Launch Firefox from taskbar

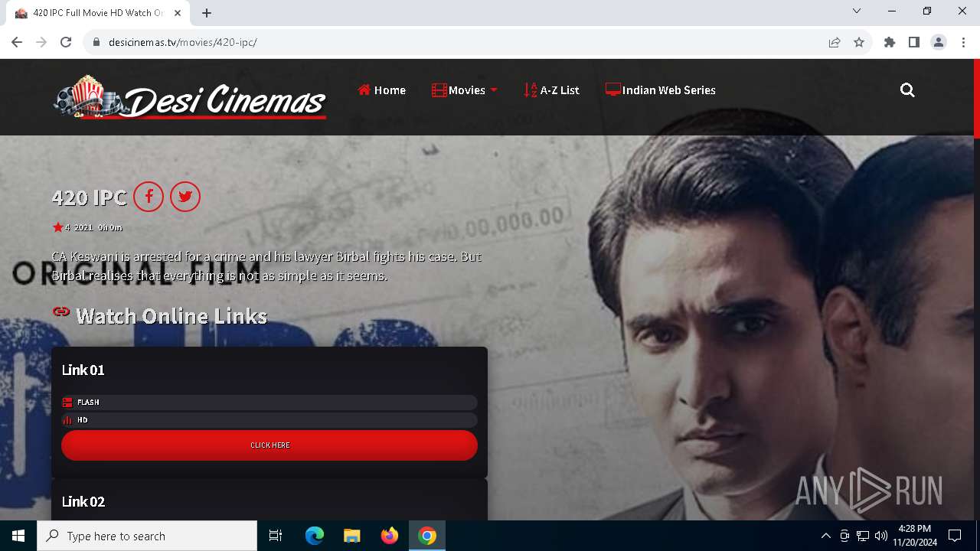click(390, 536)
